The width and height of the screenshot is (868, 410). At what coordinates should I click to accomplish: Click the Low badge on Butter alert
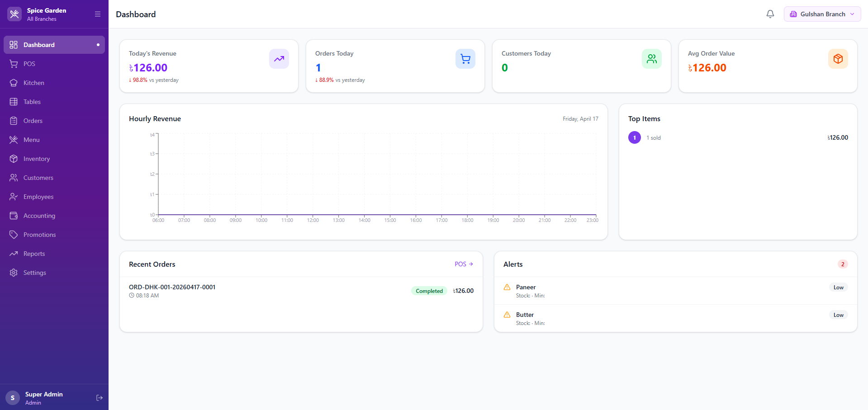[x=839, y=315]
